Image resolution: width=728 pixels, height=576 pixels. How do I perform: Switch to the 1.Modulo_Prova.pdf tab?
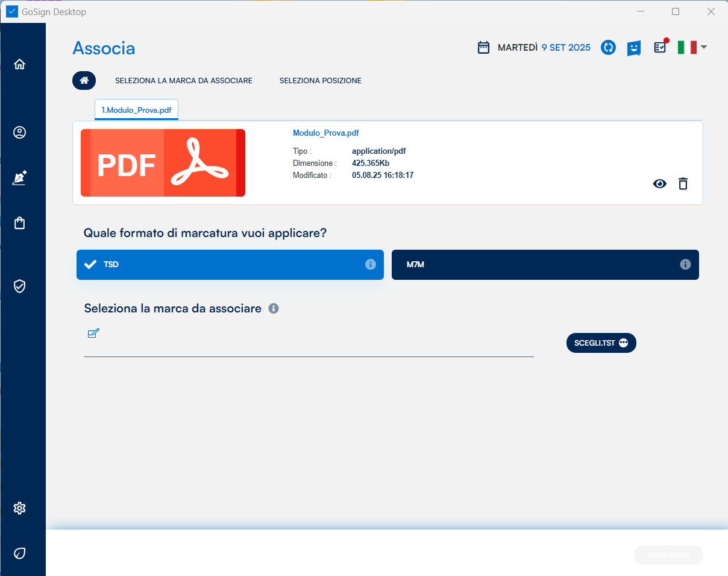coord(136,110)
